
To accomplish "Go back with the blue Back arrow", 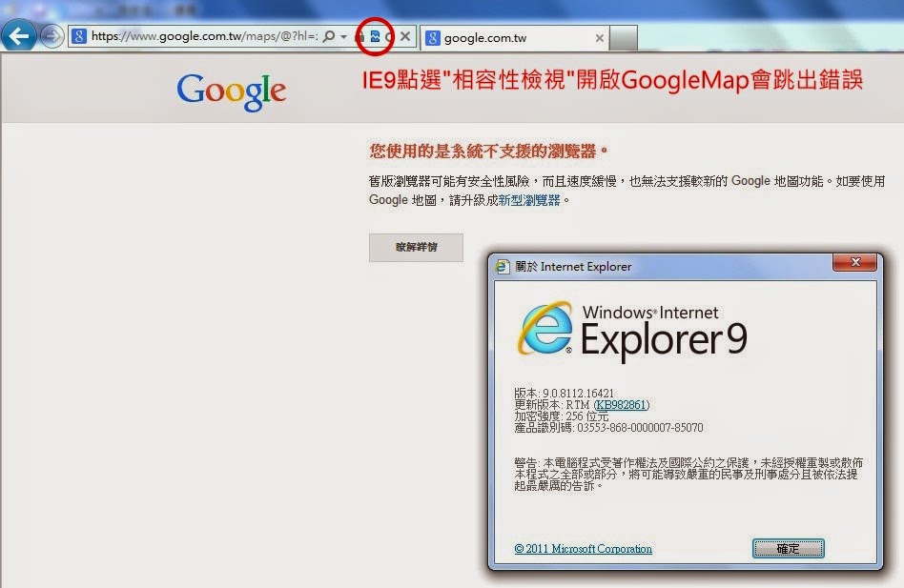I will [x=18, y=36].
